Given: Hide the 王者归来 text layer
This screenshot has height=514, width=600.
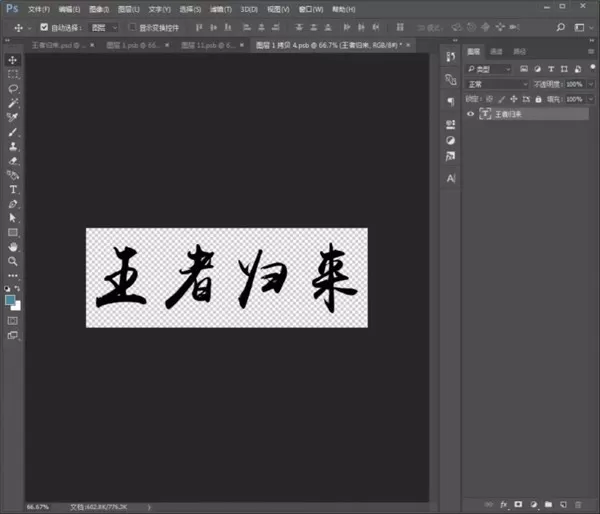Looking at the screenshot, I should click(471, 114).
